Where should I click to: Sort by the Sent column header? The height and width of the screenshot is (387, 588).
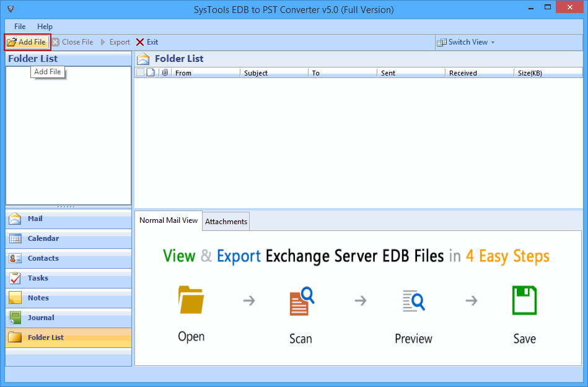point(411,73)
